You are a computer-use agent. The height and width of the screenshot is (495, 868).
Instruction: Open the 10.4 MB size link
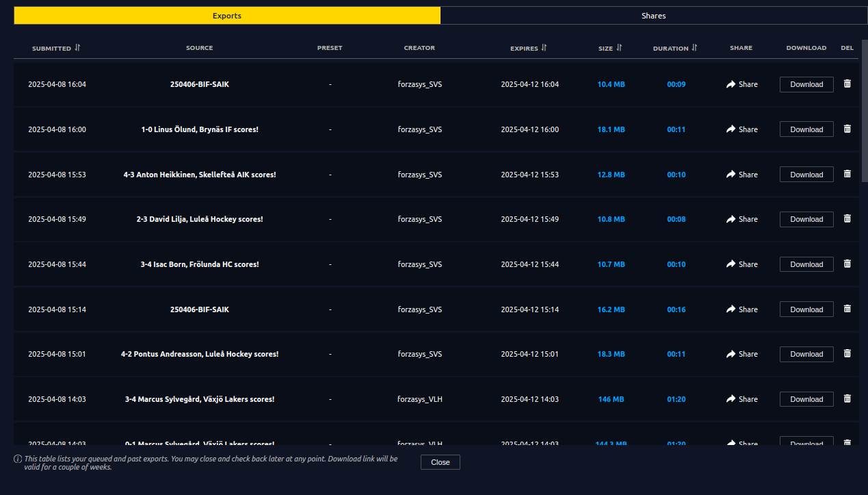[x=610, y=84]
